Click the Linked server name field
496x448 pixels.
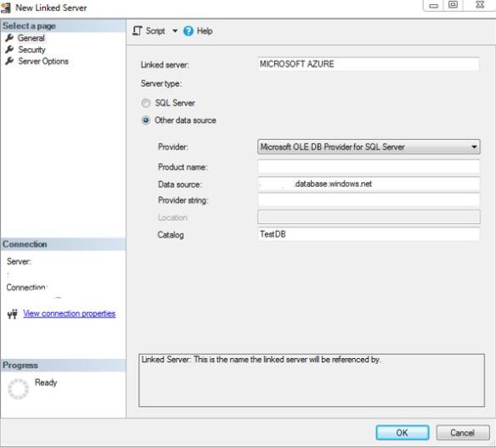coord(369,64)
